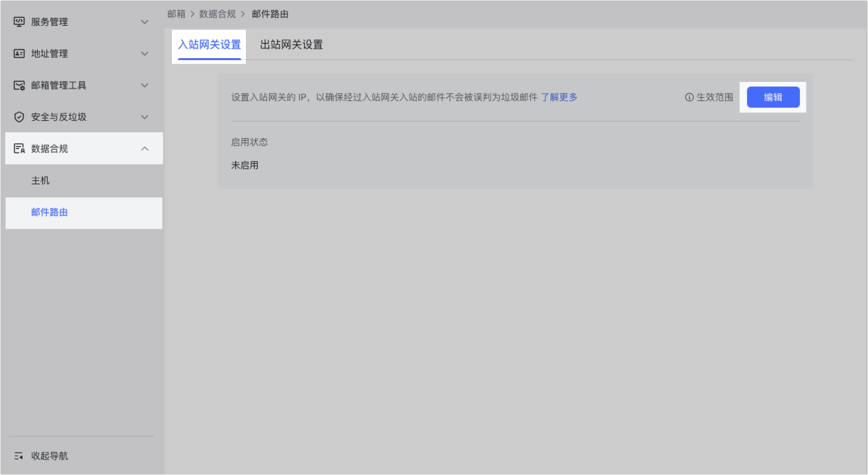Open the 主机 submenu item
This screenshot has height=475, width=868.
[x=40, y=180]
